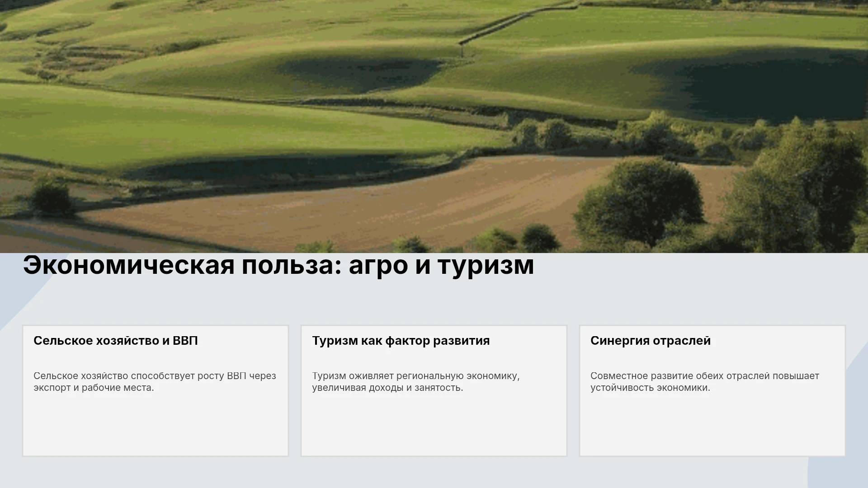Click the word 'туризм' in the title
Viewport: 868px width, 488px height.
point(486,265)
